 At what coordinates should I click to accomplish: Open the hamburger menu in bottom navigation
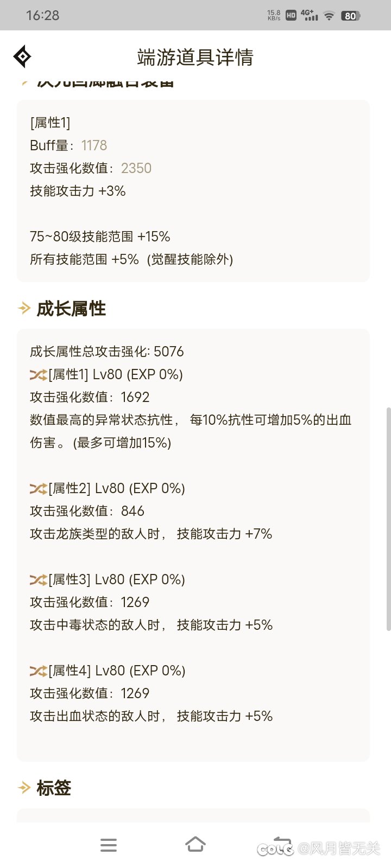click(x=109, y=845)
